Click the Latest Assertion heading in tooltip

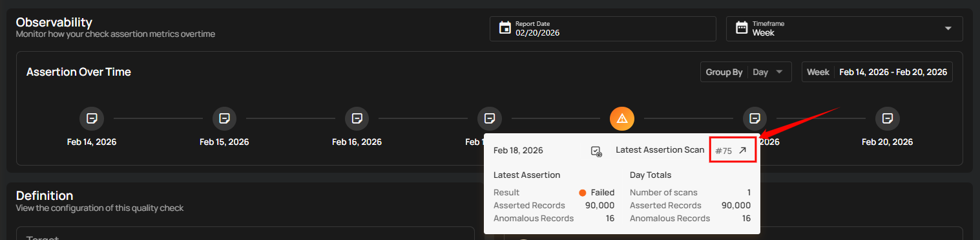(x=526, y=175)
